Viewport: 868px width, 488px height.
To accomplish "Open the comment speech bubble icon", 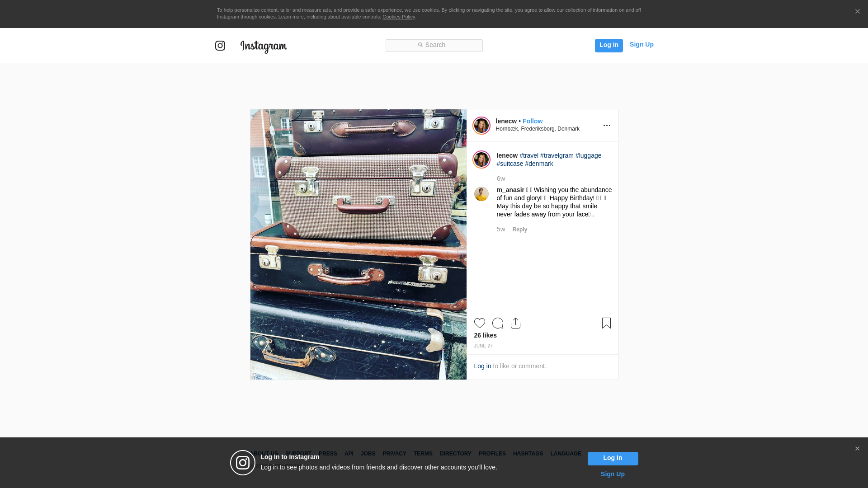I will point(498,323).
